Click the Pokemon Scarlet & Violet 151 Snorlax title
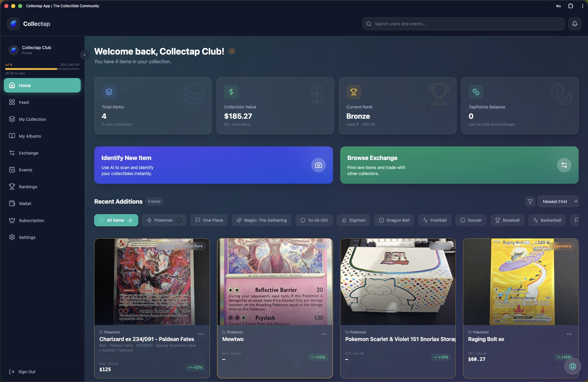The image size is (588, 382). 400,339
